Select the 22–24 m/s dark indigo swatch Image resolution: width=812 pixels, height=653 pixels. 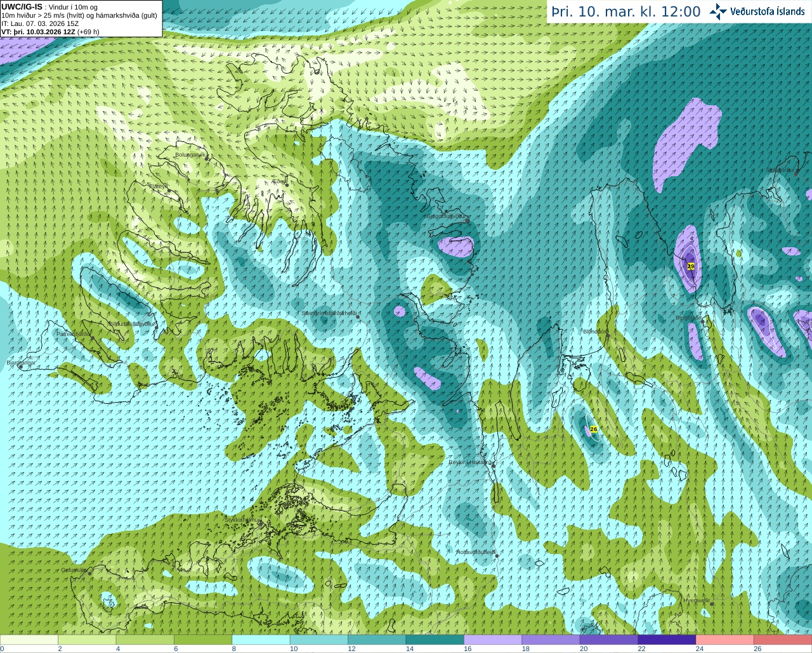tap(667, 640)
